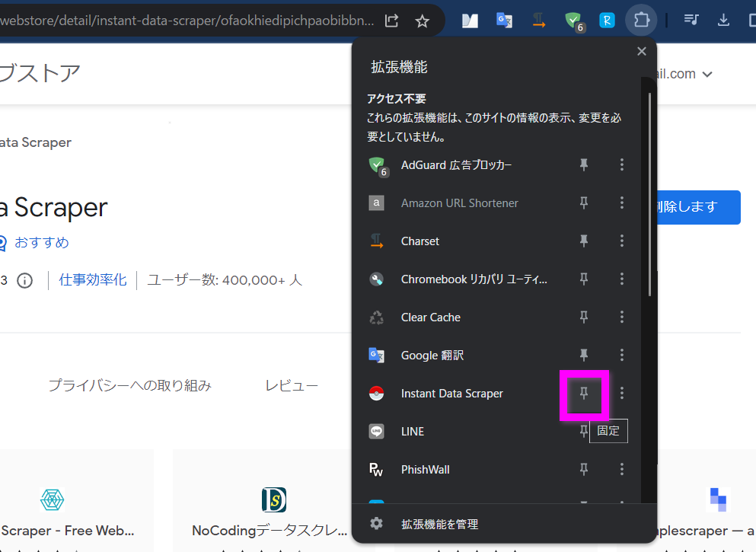Click Google Translate icon in toolbar
Screen dimensions: 756x552
504,21
